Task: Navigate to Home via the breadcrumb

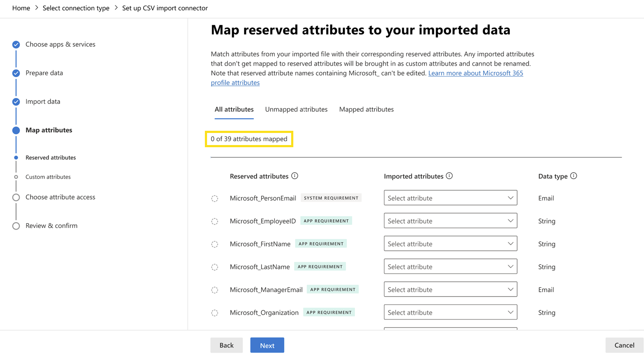Action: [x=21, y=8]
